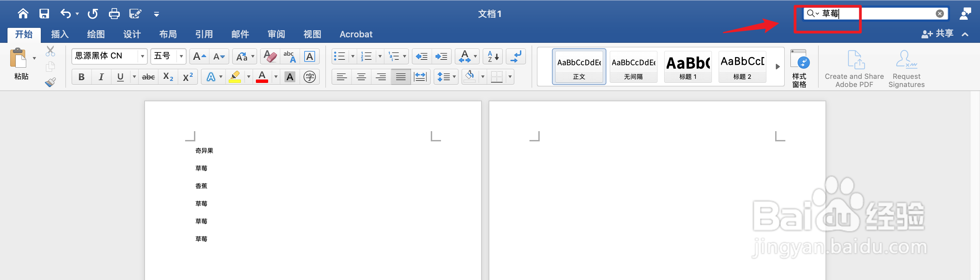Viewport: 980px width, 280px height.
Task: Switch to the 绘图 tab
Action: tap(96, 34)
